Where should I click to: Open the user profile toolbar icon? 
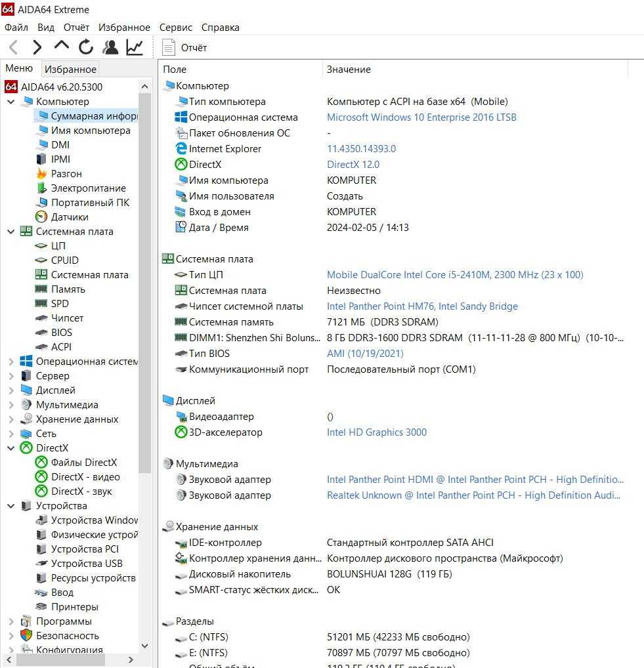(x=110, y=47)
